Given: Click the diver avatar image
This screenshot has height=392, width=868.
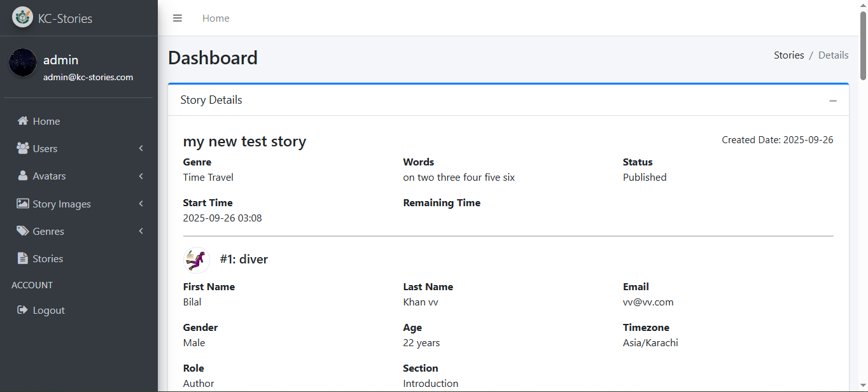Looking at the screenshot, I should (x=197, y=260).
